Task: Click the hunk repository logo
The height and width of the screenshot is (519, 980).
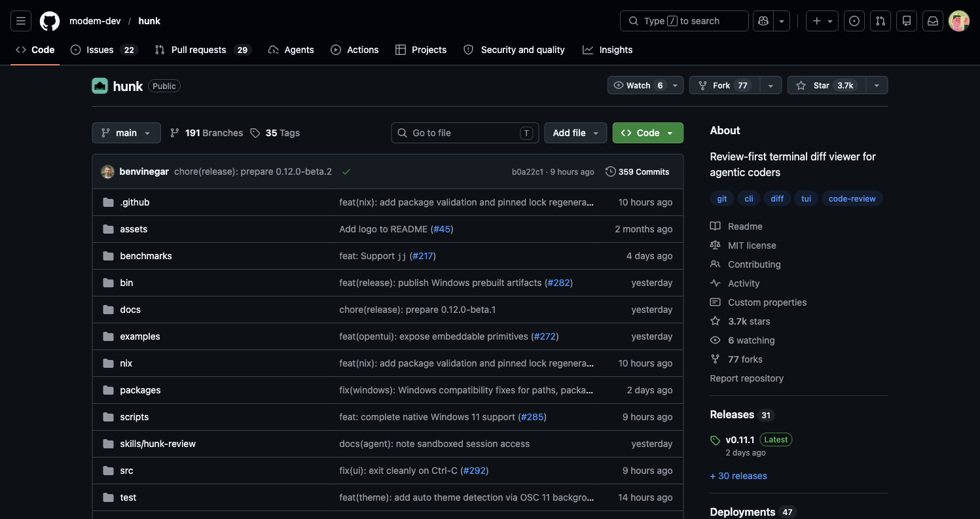Action: pos(100,86)
